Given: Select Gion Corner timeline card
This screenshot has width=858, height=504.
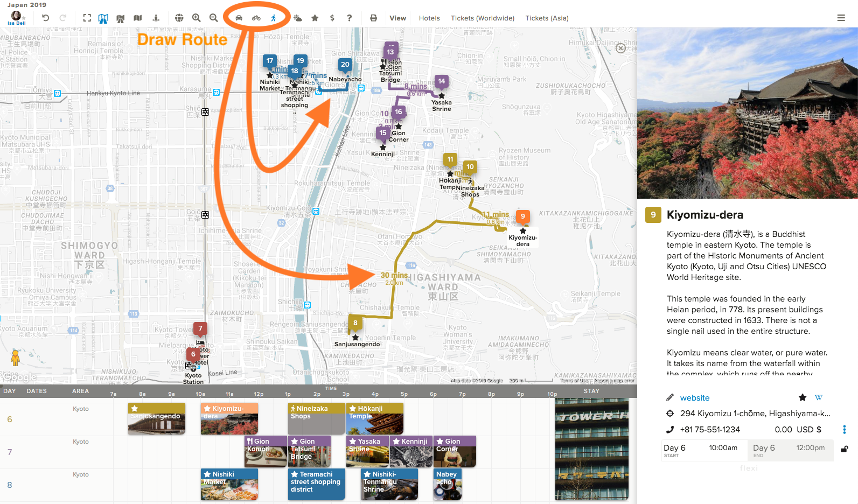Looking at the screenshot, I should pyautogui.click(x=455, y=452).
